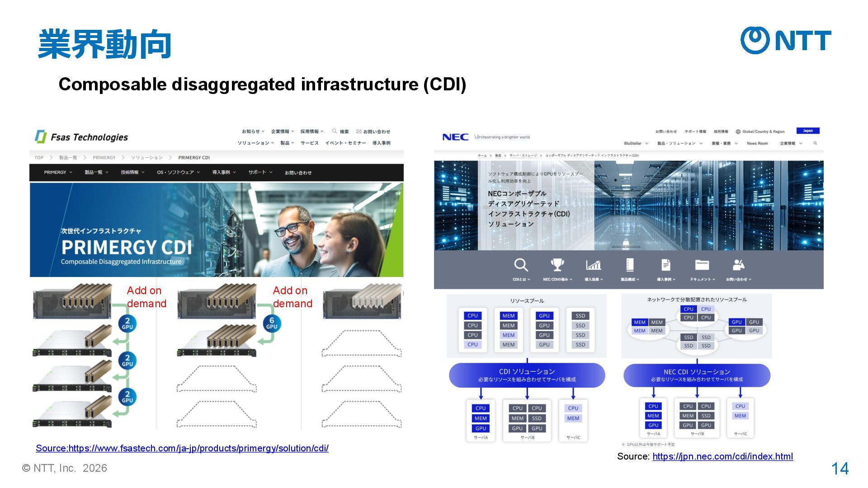
Task: Open News Room in NEC navigation
Action: point(757,144)
